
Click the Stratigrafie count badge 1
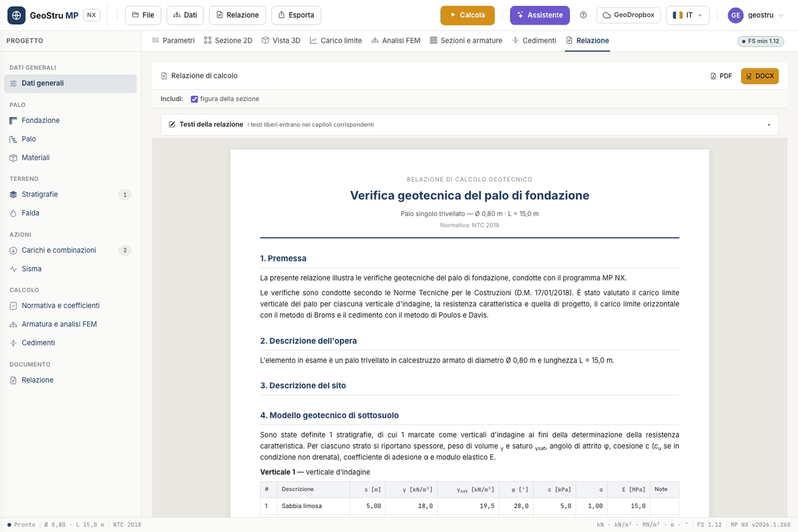pyautogui.click(x=125, y=195)
